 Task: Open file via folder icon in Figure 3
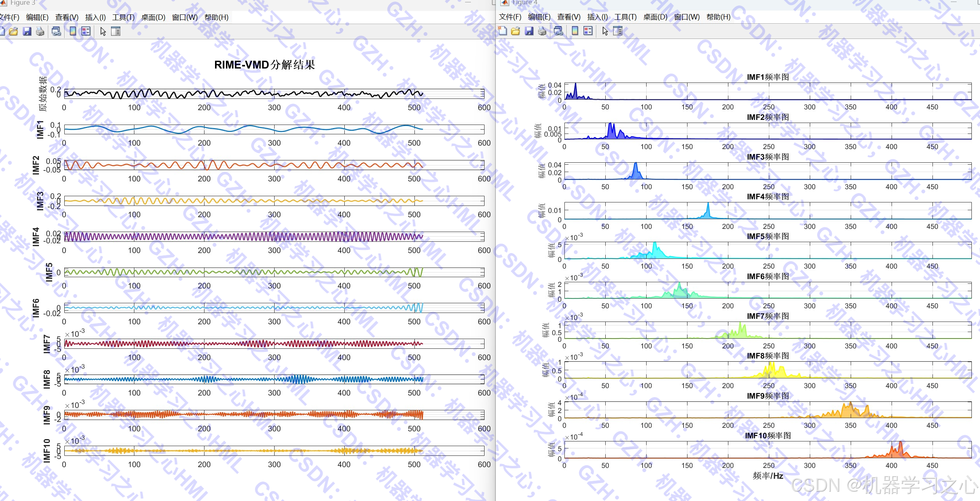14,32
